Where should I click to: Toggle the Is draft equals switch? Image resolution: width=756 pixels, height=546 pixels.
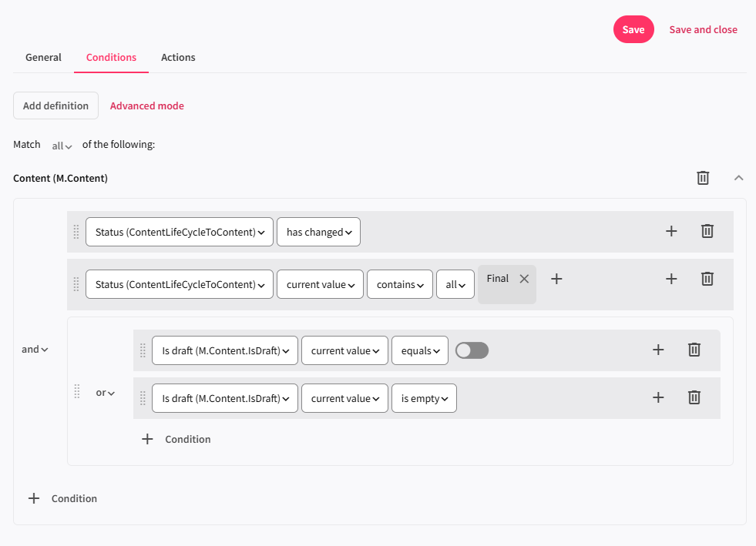[472, 350]
